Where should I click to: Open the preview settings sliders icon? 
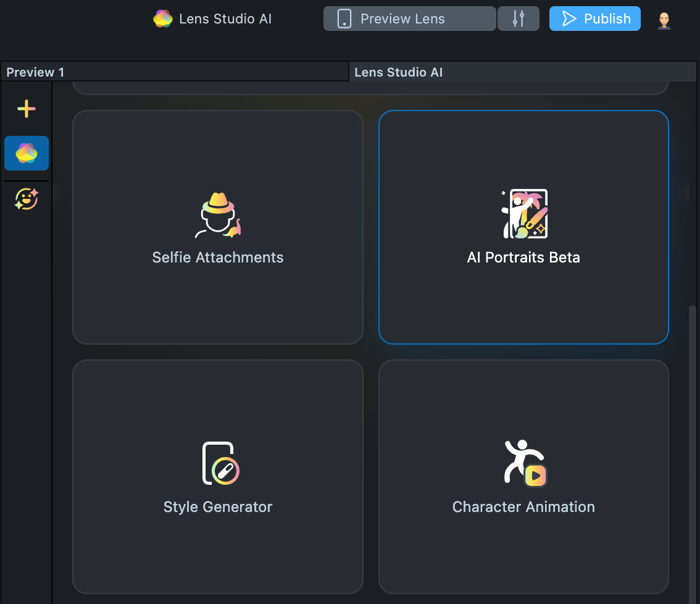pyautogui.click(x=519, y=19)
